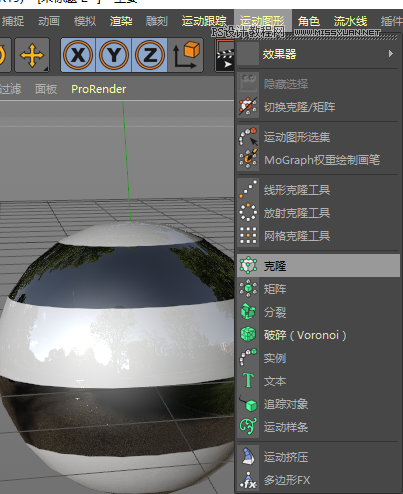Click the 运动图形选集 icon

click(x=248, y=137)
